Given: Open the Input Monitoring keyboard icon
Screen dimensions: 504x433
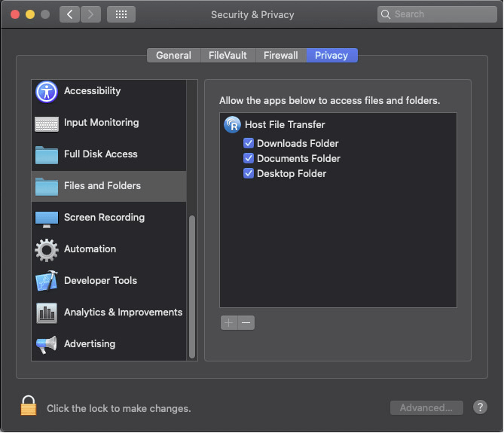Looking at the screenshot, I should 47,124.
